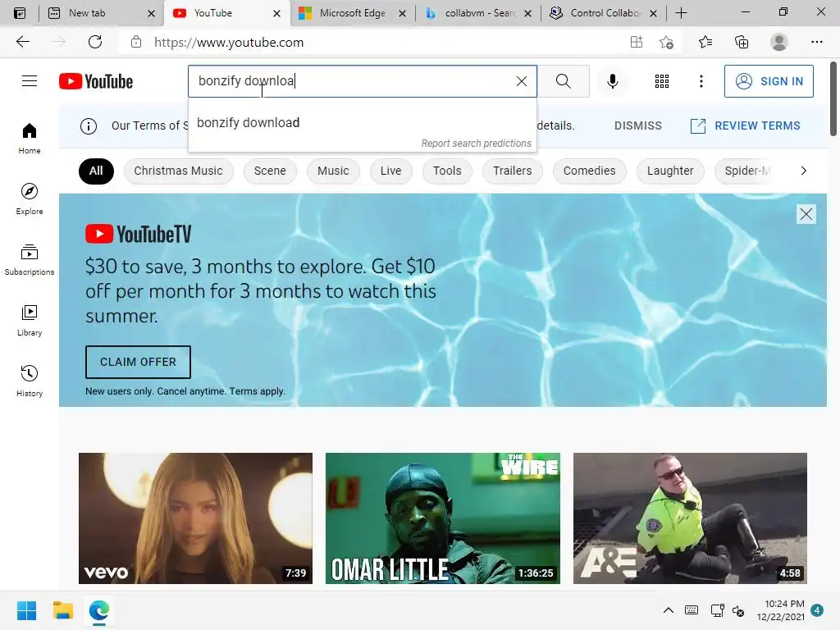Select the Tools filter chip
Image resolution: width=840 pixels, height=630 pixels.
pyautogui.click(x=447, y=171)
